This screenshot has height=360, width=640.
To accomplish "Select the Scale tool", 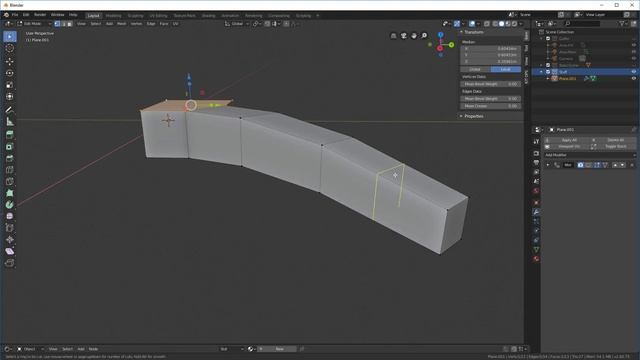I will click(x=10, y=85).
